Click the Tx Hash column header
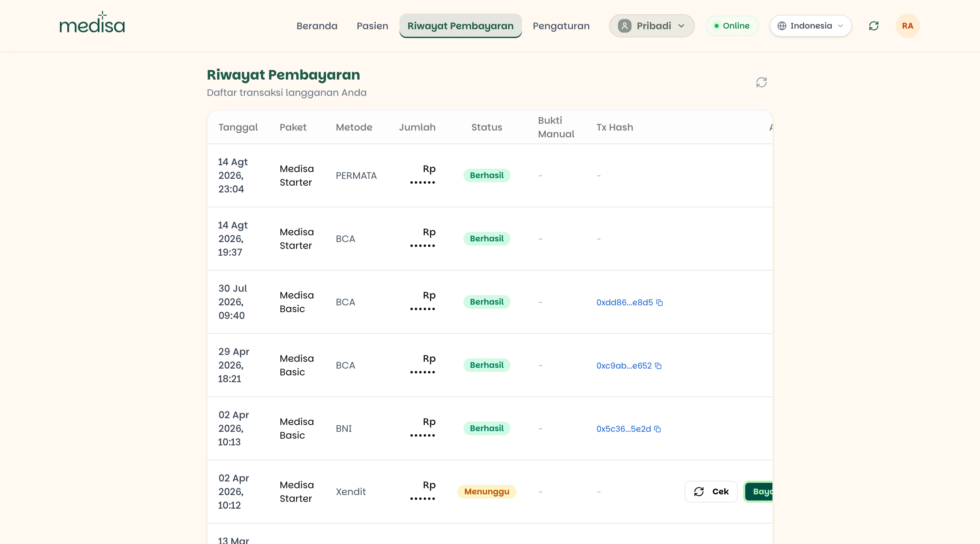 [x=615, y=127]
